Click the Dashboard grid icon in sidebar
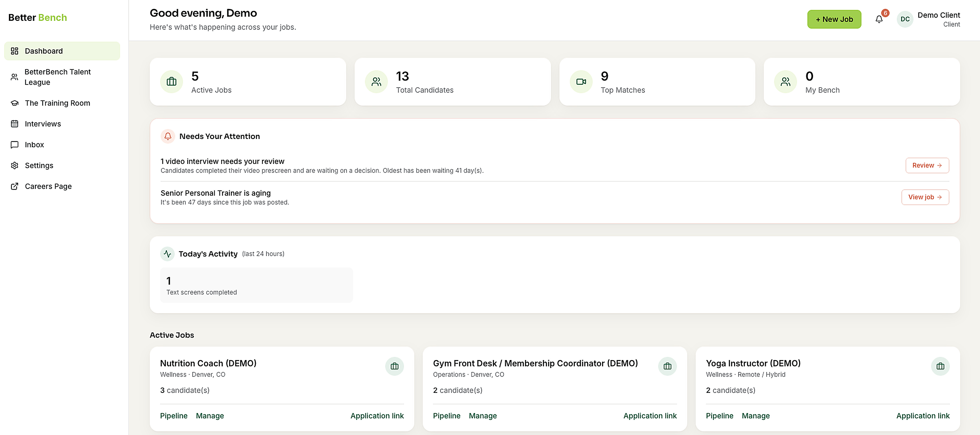 15,51
